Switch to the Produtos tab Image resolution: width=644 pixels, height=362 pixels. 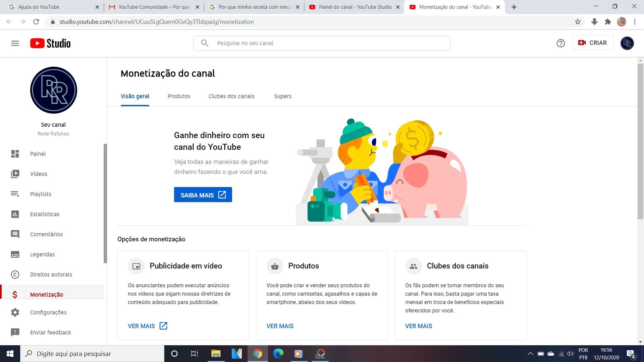(179, 96)
